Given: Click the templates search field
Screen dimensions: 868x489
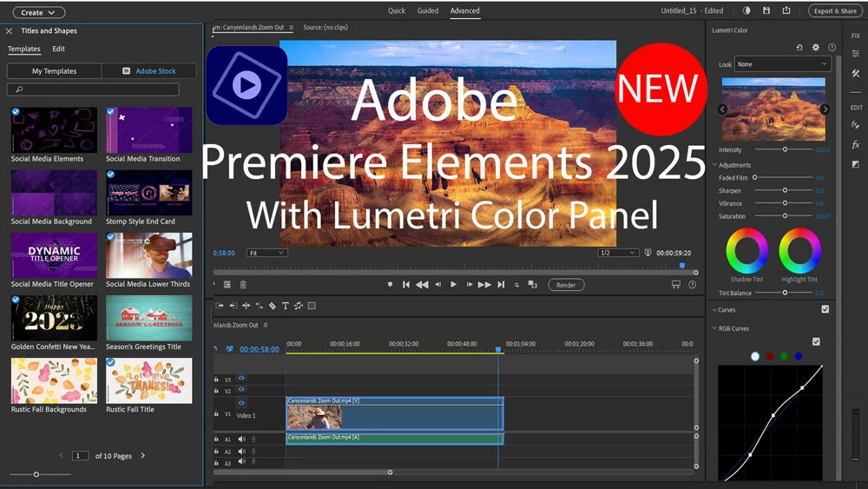Looking at the screenshot, I should [x=93, y=89].
